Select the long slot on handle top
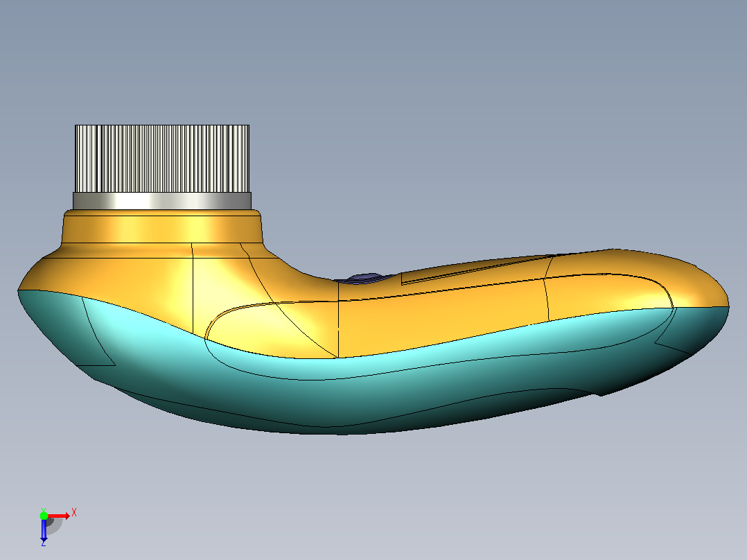747x560 pixels. tap(477, 271)
